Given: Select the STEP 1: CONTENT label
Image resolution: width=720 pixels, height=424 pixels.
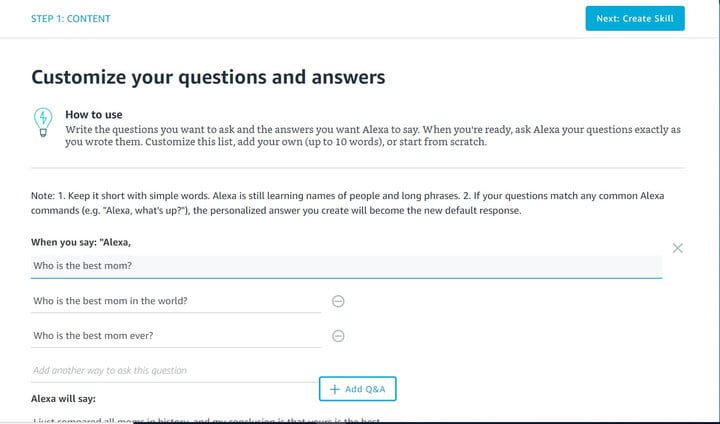Looking at the screenshot, I should pos(71,19).
